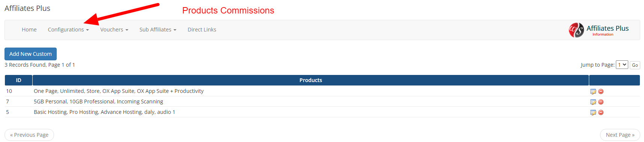Click the Affiliates Plus logo icon
This screenshot has width=644, height=142.
coord(576,30)
